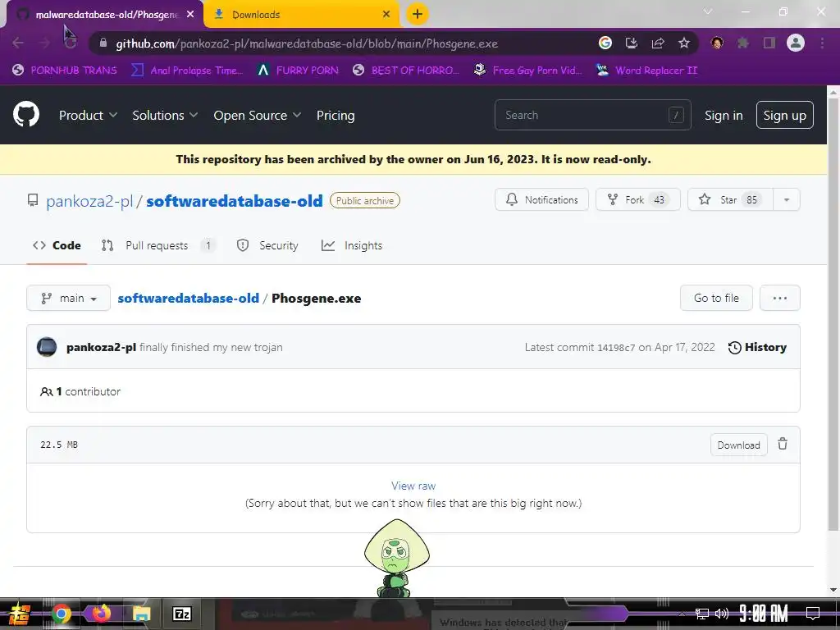Viewport: 840px width, 630px height.
Task: Click the browser forward arrow
Action: 44,43
